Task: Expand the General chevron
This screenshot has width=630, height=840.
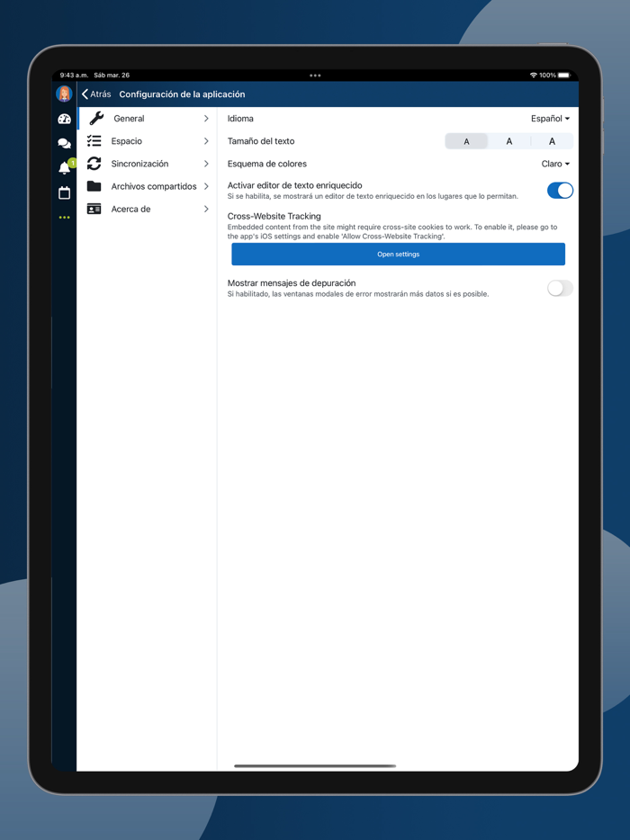Action: (206, 119)
